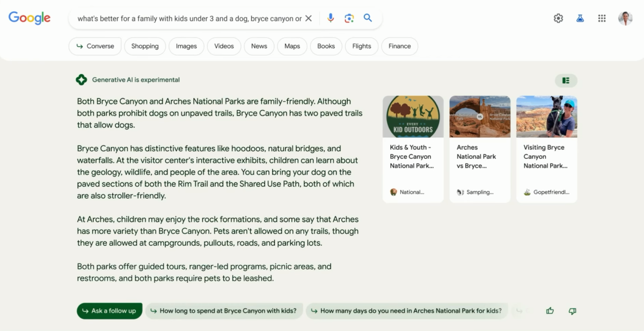The width and height of the screenshot is (644, 331).
Task: Click the Ask a follow up button
Action: click(x=109, y=311)
